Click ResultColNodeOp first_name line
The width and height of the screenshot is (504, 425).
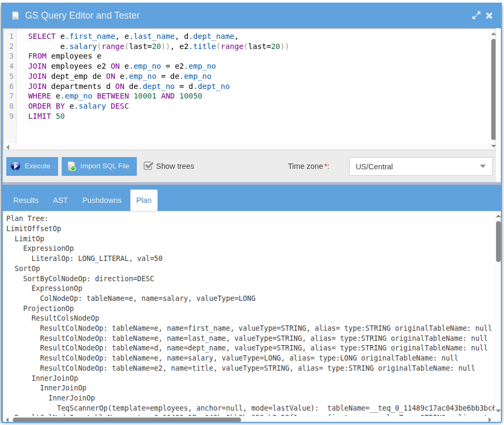(266, 328)
